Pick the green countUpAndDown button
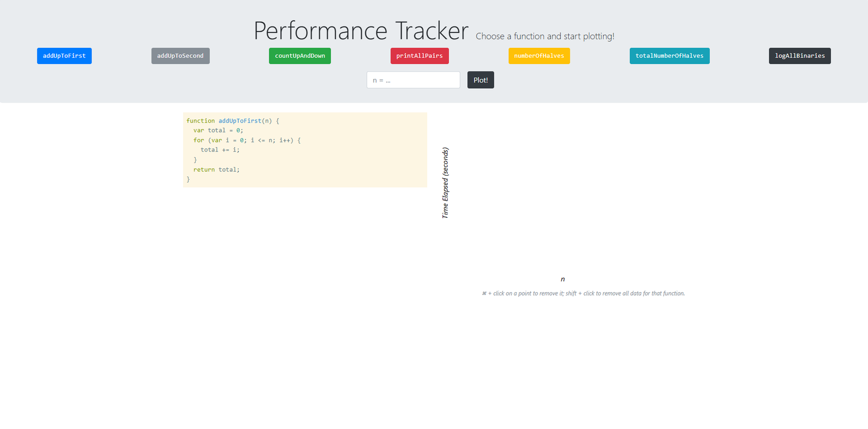Viewport: 868px width, 429px height. coord(300,56)
